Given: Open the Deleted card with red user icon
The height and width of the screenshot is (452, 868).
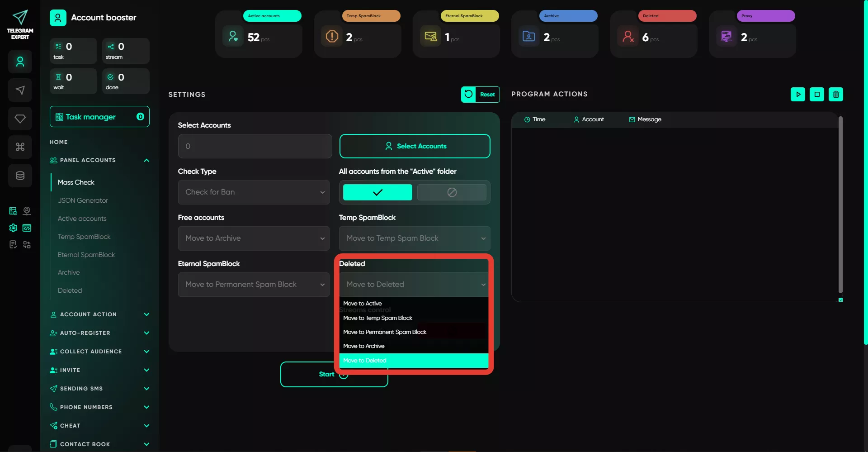Looking at the screenshot, I should [x=654, y=34].
